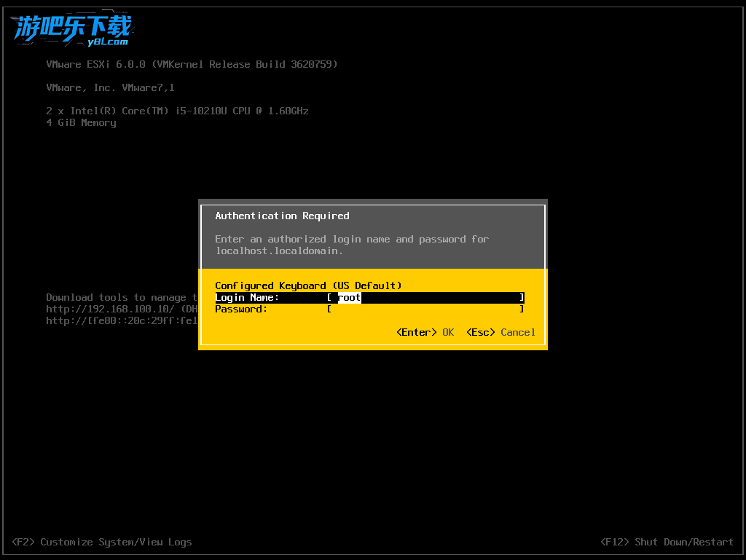Dismiss the dialog via <Esc> Cancel
Image resolution: width=746 pixels, height=560 pixels.
click(x=500, y=333)
